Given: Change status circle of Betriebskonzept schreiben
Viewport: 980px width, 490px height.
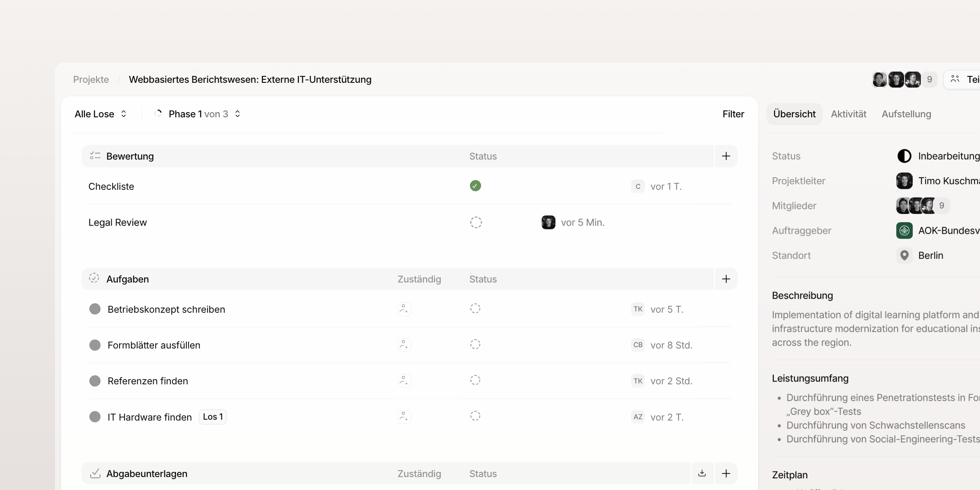Looking at the screenshot, I should point(475,308).
